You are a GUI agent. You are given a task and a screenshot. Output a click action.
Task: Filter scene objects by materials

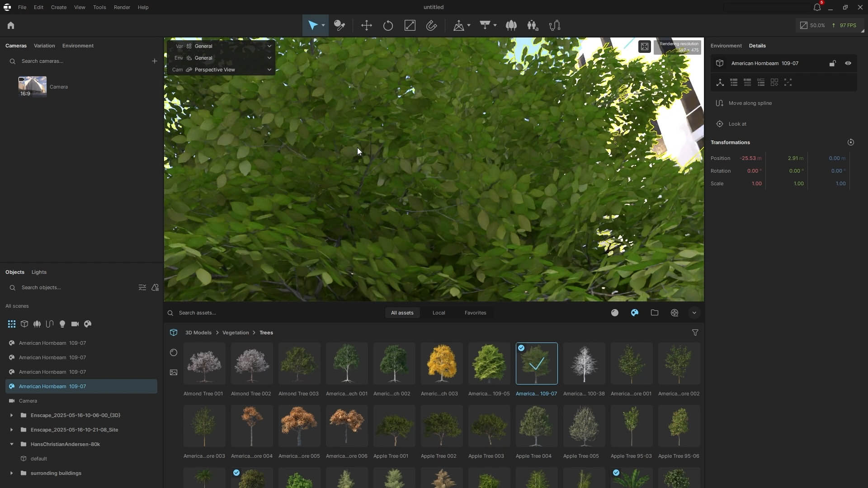click(88, 324)
